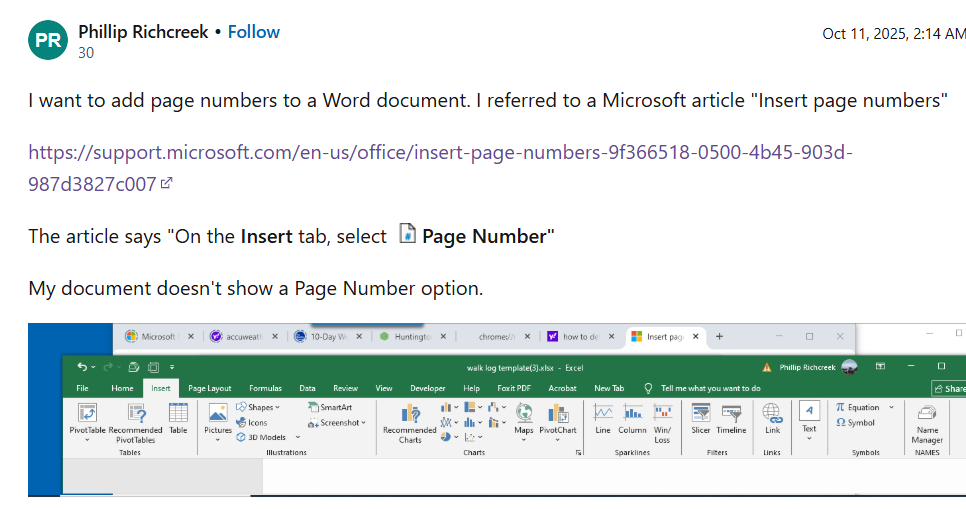Insert a pie or doughnut chart
Viewport: 966px width, 509px height.
click(x=446, y=437)
